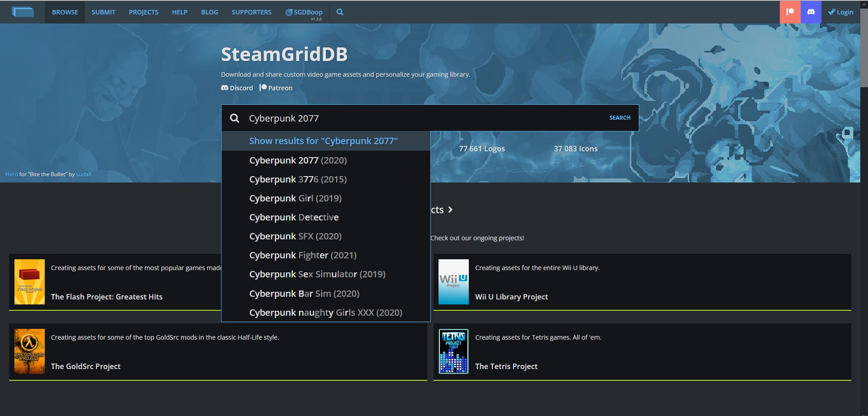This screenshot has height=416, width=868.
Task: Open The Tetris Project title
Action: pyautogui.click(x=506, y=366)
